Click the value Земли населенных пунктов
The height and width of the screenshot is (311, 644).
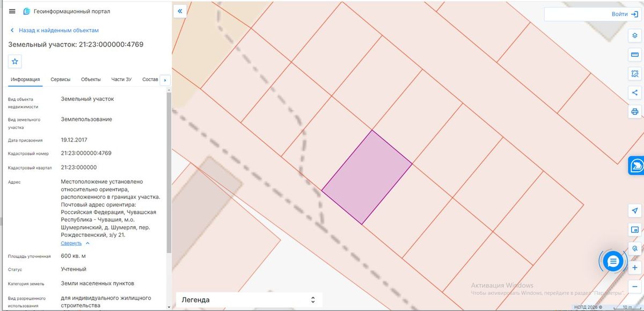click(x=98, y=283)
